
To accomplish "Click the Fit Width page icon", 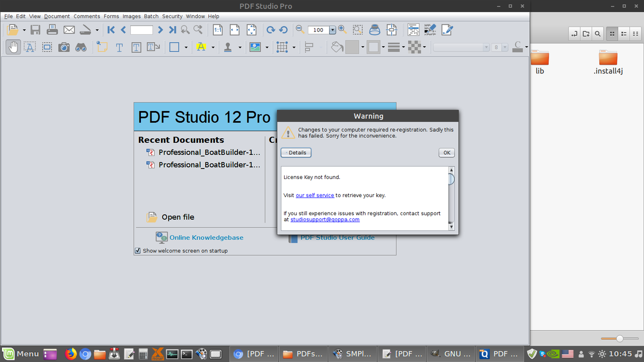I will (x=234, y=30).
